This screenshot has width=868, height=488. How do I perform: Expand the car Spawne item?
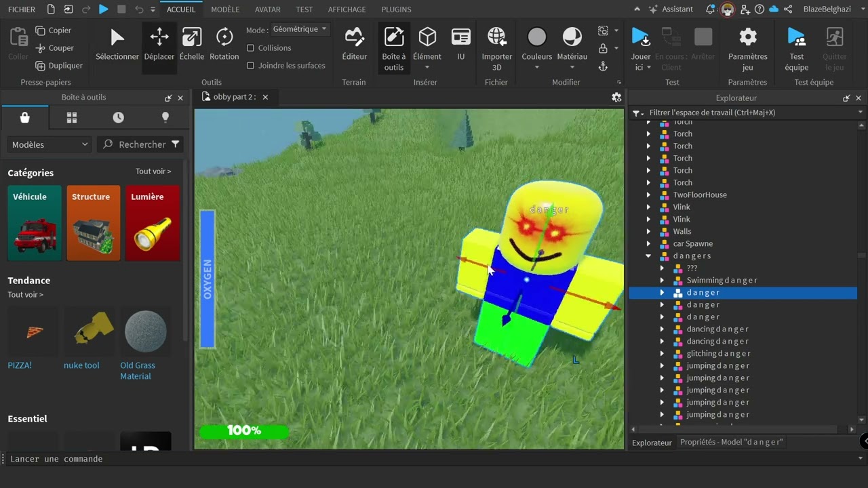[x=648, y=244]
